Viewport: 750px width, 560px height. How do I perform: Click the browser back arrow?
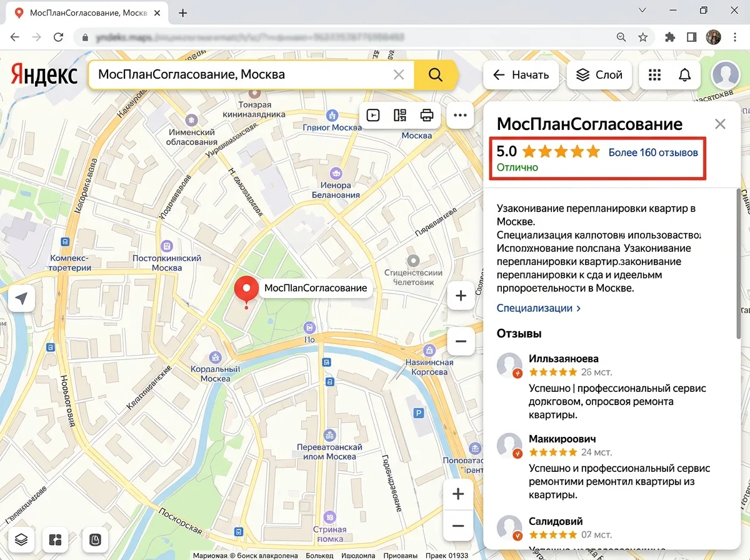pos(15,37)
